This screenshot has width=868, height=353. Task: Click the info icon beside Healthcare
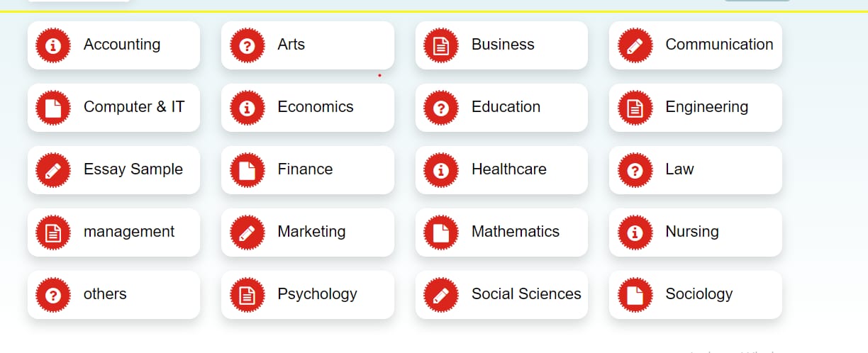pos(441,170)
